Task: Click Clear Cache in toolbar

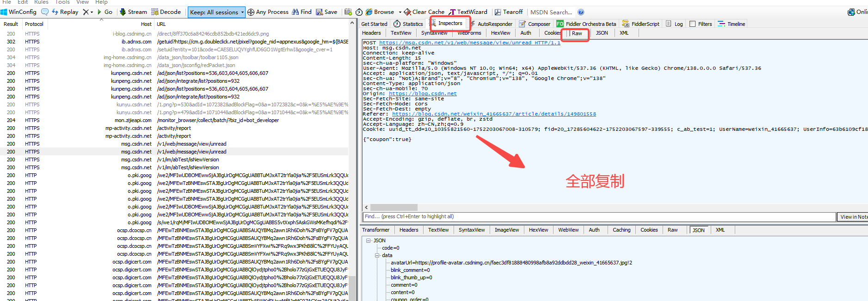Action: coord(424,12)
